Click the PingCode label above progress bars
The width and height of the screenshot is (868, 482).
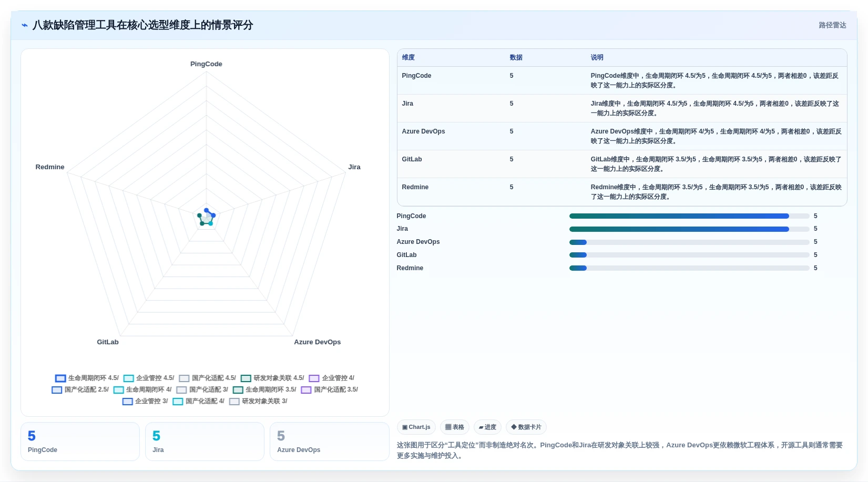[411, 216]
